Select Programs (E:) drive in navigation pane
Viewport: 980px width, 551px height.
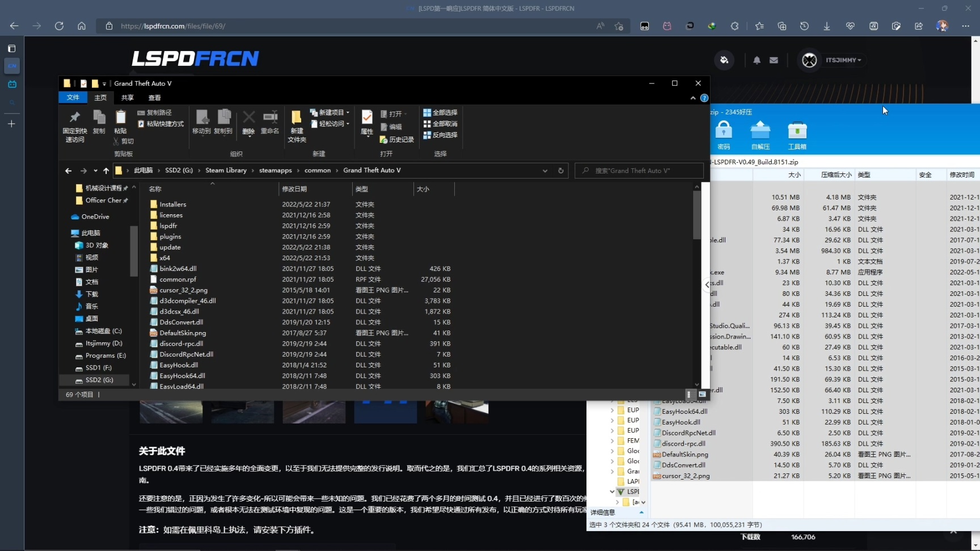[x=105, y=356]
